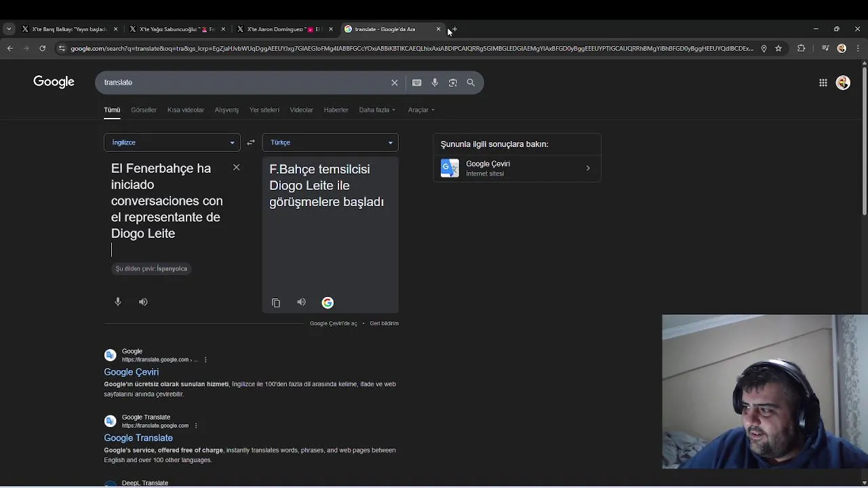
Task: Click inside the translate search field
Action: coord(244,83)
